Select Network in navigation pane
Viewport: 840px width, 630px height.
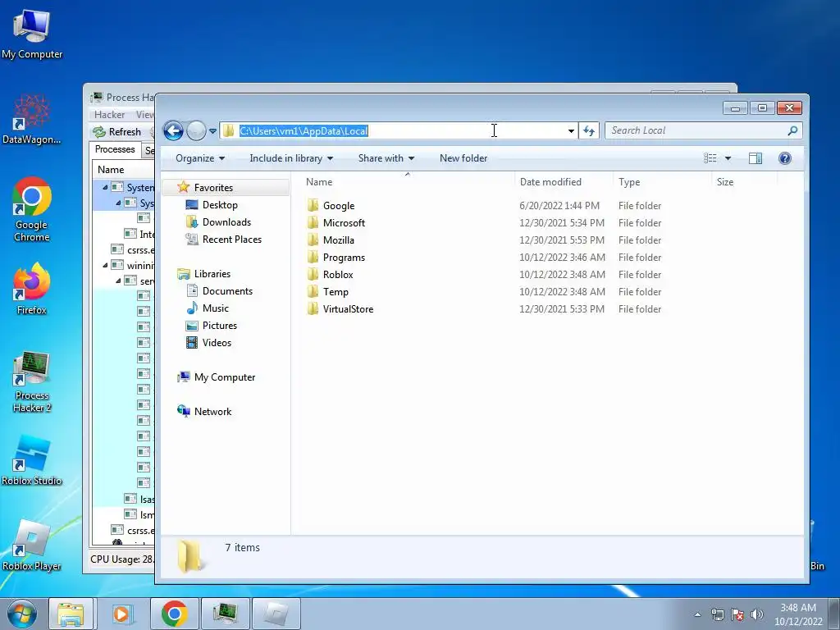tap(212, 412)
